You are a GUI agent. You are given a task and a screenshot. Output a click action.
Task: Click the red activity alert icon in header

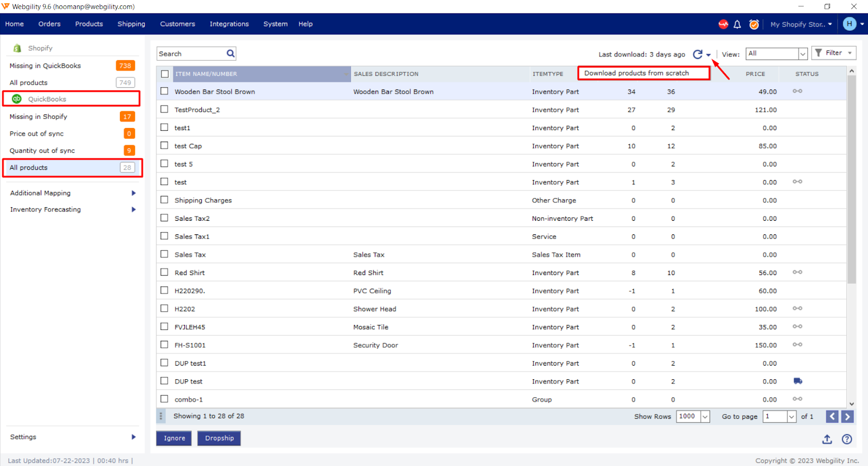[723, 24]
